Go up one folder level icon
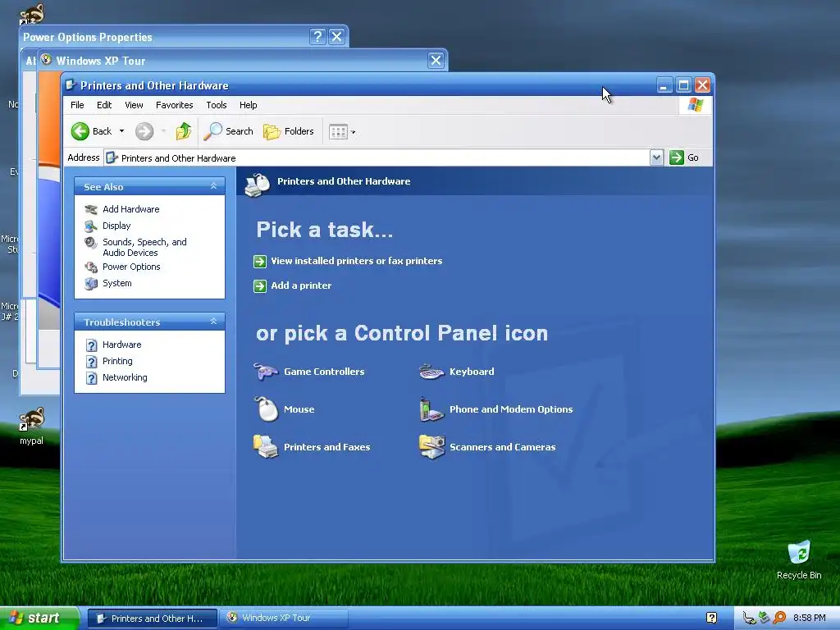 coord(184,131)
